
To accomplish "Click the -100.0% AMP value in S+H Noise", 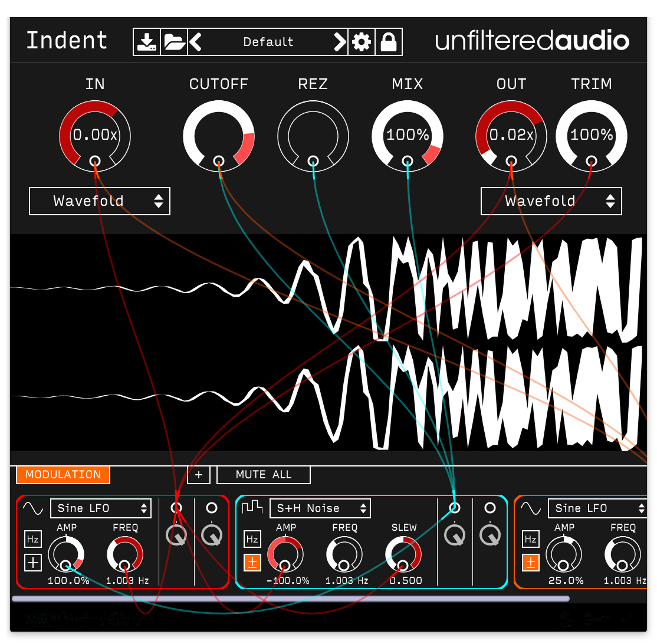I will tap(288, 581).
